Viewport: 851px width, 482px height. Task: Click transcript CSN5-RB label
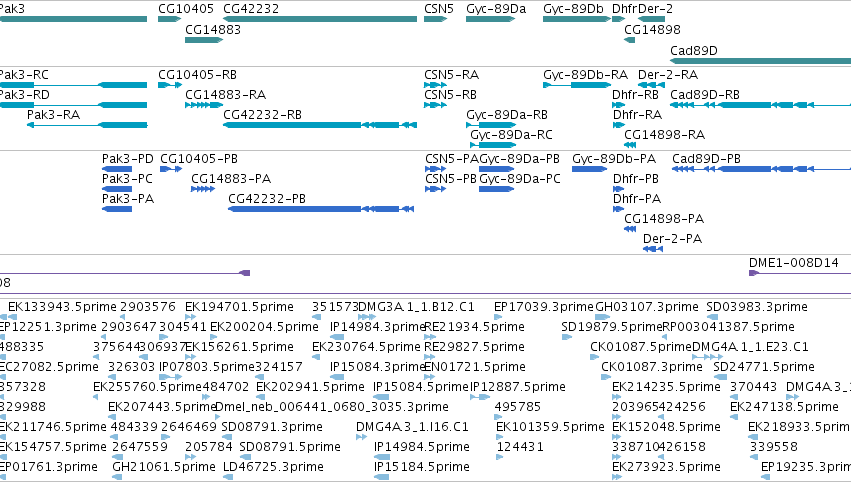[450, 94]
